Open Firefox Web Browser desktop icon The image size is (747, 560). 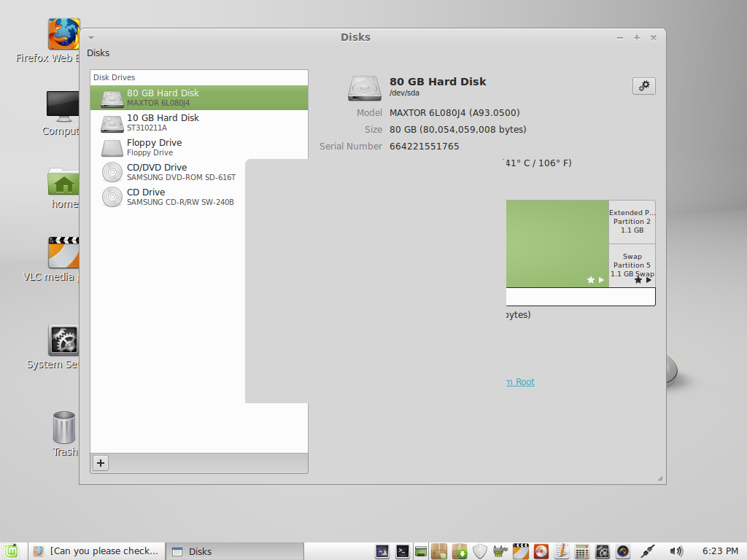(63, 34)
